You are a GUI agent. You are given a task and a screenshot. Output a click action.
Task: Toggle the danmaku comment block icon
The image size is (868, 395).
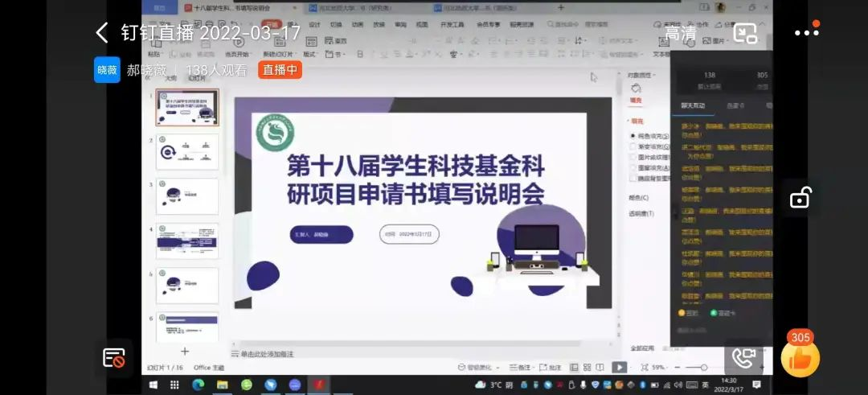point(114,357)
